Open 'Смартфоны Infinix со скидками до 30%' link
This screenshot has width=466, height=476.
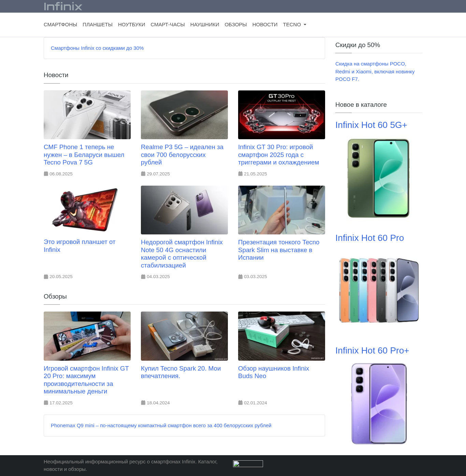97,48
